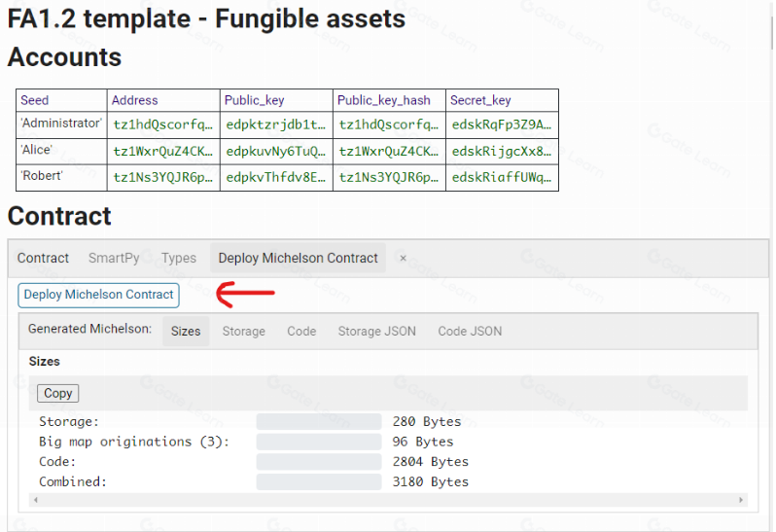This screenshot has height=532, width=776.
Task: Select Administrator's address cell
Action: pyautogui.click(x=162, y=124)
